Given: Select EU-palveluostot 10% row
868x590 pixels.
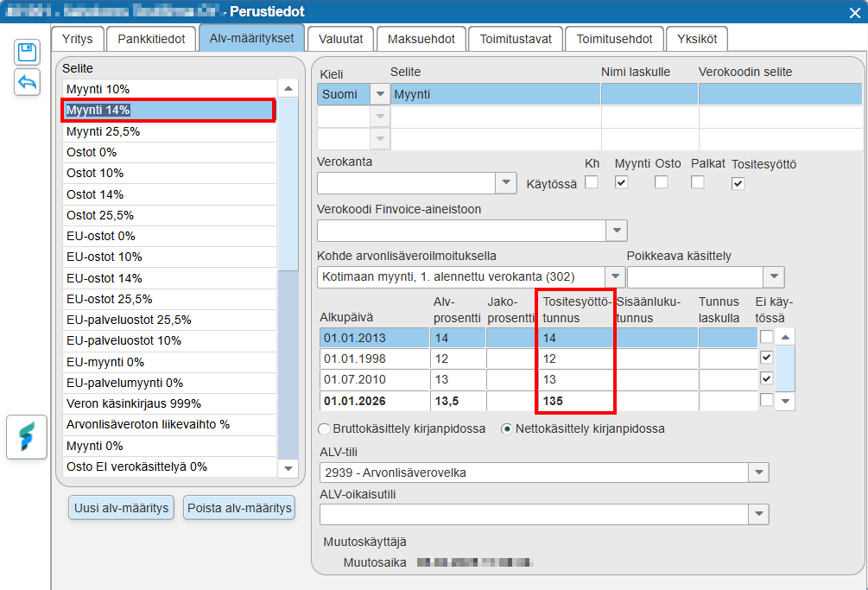Looking at the screenshot, I should (x=169, y=340).
